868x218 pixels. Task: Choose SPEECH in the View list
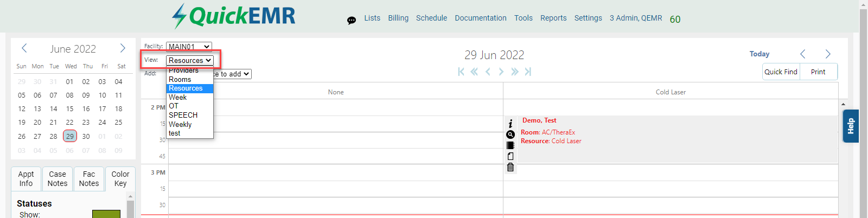pos(190,115)
